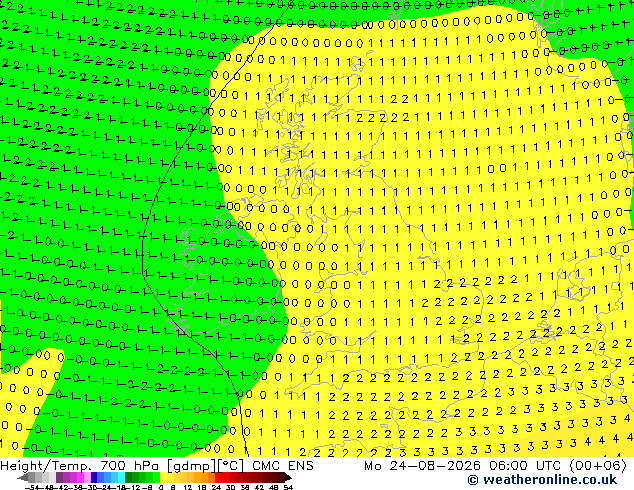
Task: Click the -54 label on the temperature scale
Action: point(32,487)
